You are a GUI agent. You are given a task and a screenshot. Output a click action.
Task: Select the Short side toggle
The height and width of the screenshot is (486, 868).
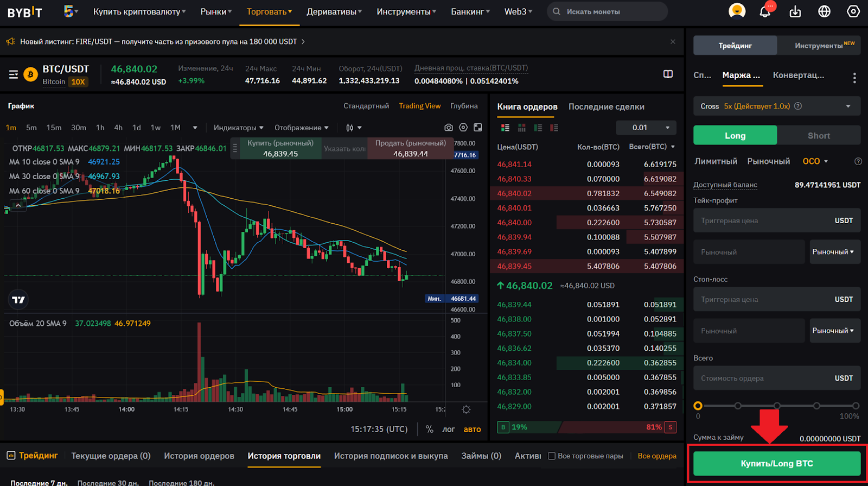819,136
